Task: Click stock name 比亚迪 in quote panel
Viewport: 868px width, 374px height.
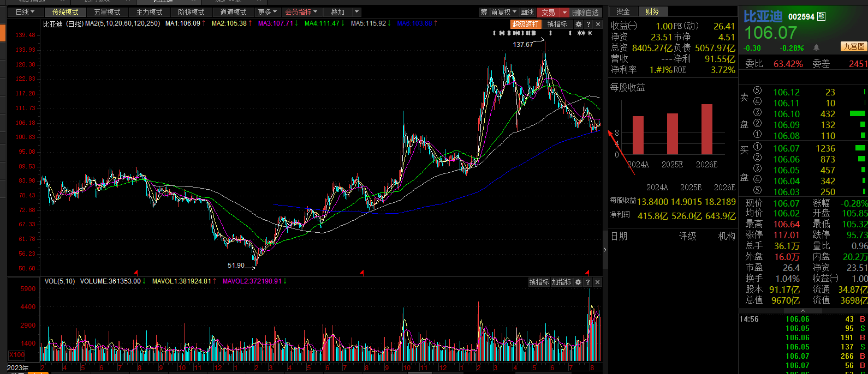Action: [763, 16]
